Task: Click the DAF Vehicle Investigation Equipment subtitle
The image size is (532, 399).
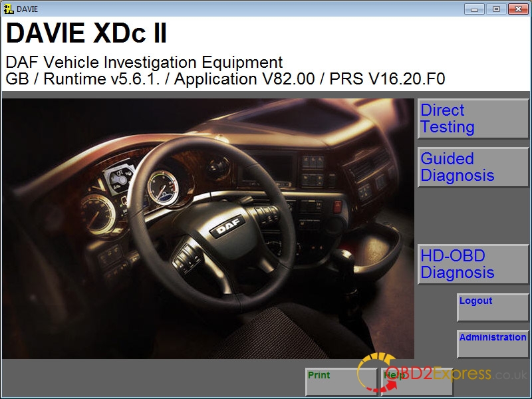Action: tap(144, 63)
